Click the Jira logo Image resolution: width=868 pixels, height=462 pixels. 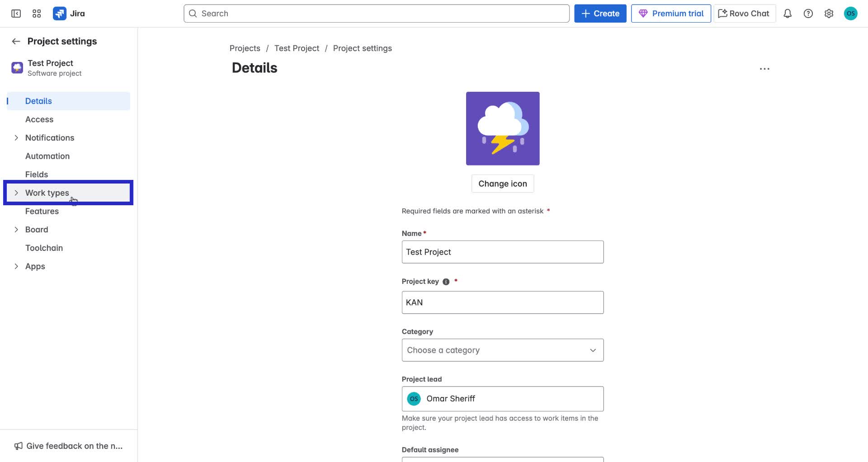click(x=69, y=13)
